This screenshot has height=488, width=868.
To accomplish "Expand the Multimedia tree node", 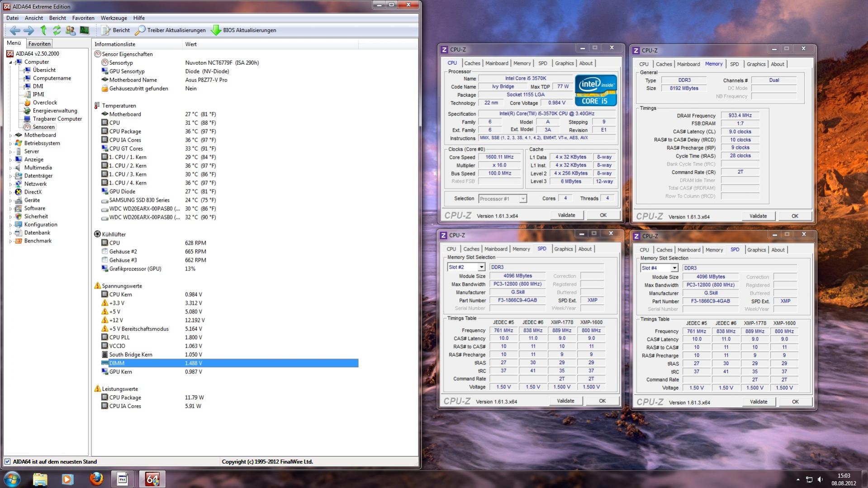I will tap(10, 168).
